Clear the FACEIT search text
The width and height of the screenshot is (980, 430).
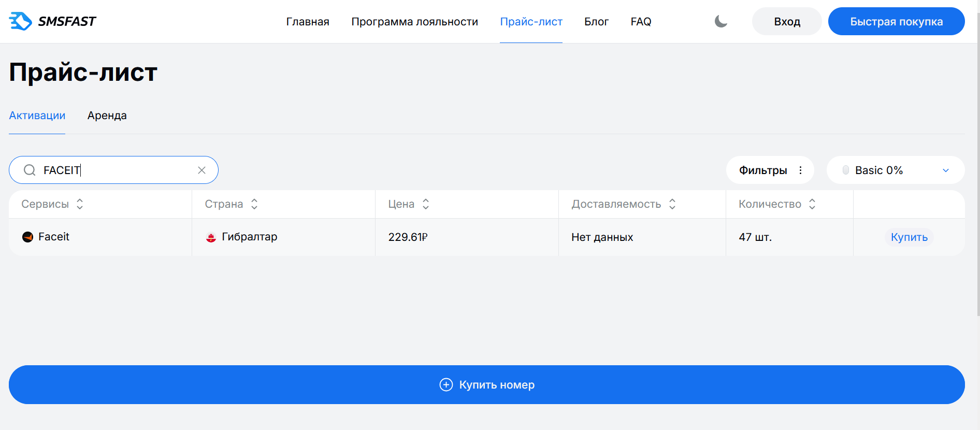tap(202, 170)
